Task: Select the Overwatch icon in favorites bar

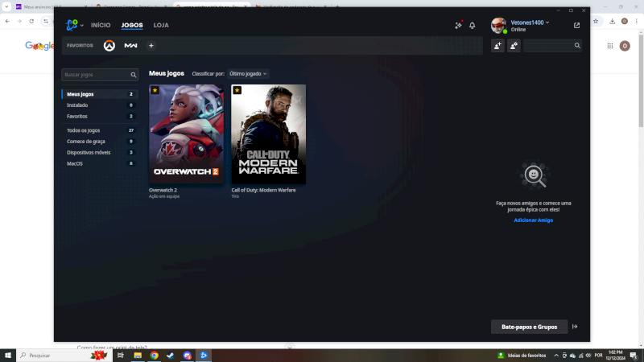Action: [109, 46]
